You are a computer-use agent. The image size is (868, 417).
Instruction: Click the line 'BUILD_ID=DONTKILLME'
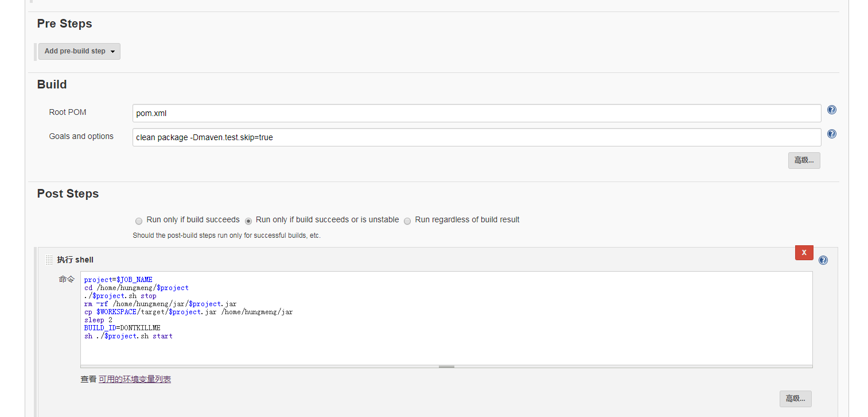click(122, 328)
